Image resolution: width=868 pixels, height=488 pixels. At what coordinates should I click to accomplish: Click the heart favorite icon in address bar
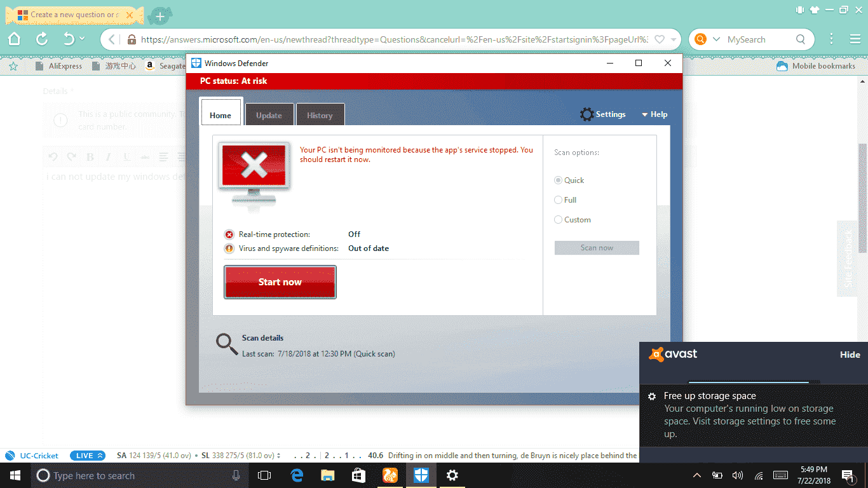pyautogui.click(x=660, y=39)
